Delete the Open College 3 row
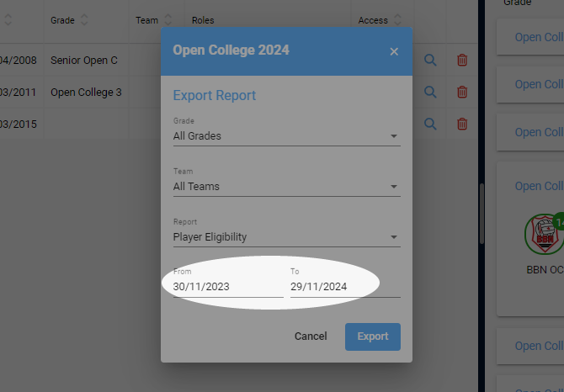This screenshot has width=564, height=392. tap(462, 93)
